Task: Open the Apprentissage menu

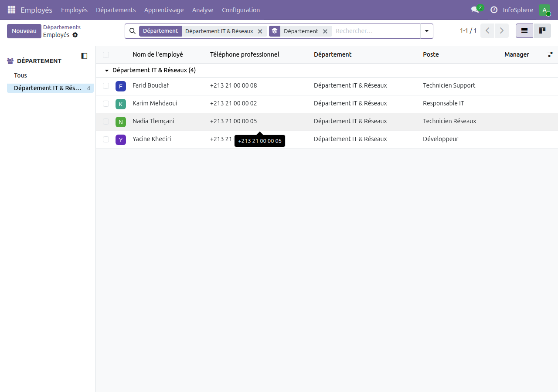Action: pyautogui.click(x=164, y=10)
